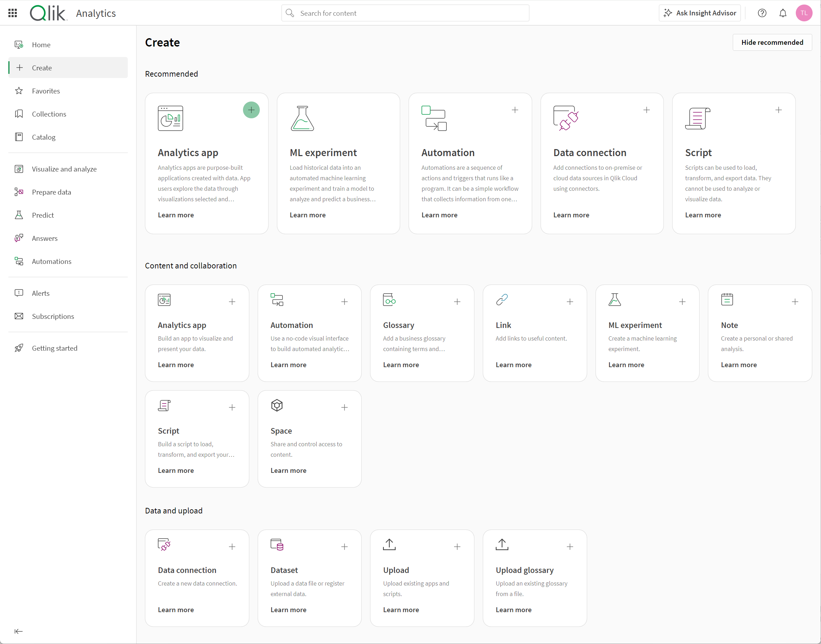The height and width of the screenshot is (644, 821).
Task: Expand the Visualize and analyze section
Action: pos(65,168)
